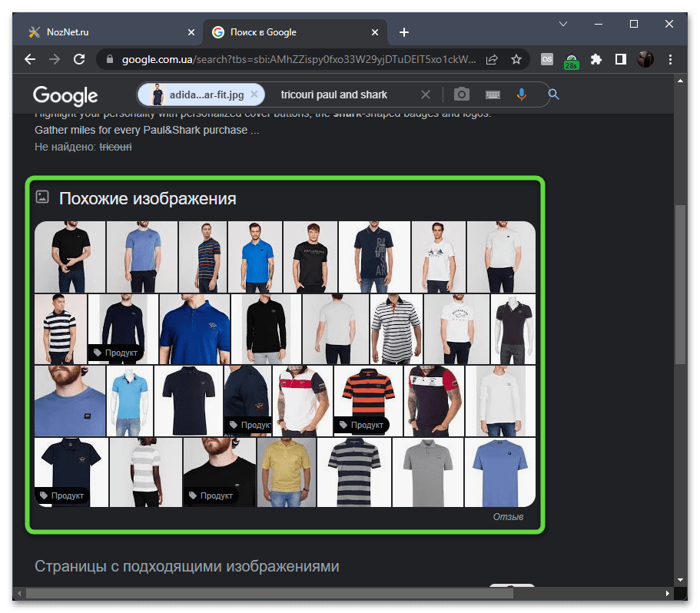The width and height of the screenshot is (700, 613).
Task: Open a new browser tab
Action: (x=404, y=32)
